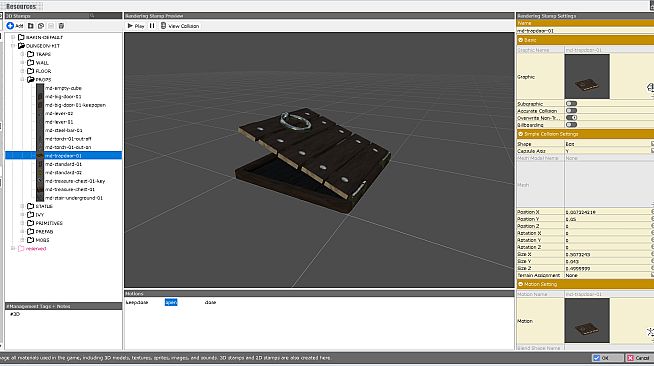Collapse the Motion Setting section
This screenshot has height=366, width=654.
click(x=521, y=284)
